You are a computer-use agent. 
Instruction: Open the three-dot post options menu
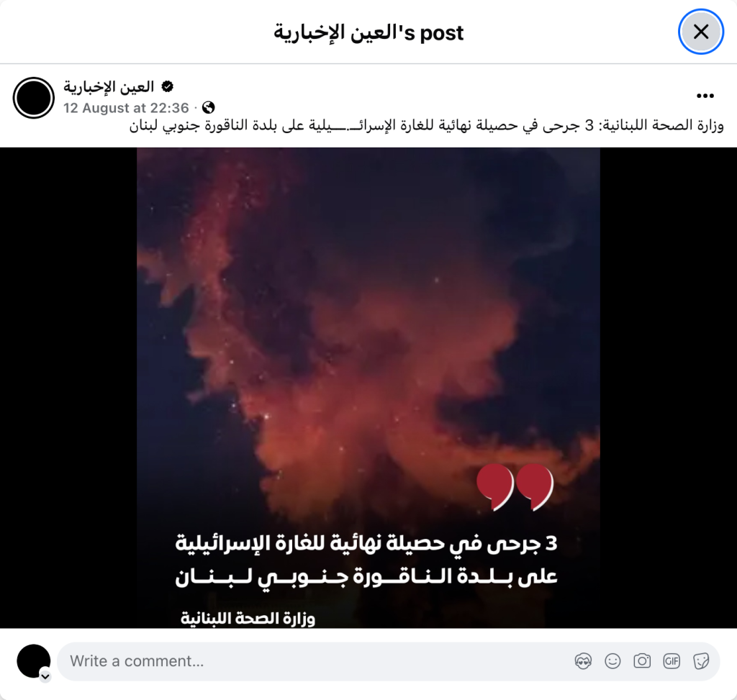coord(705,96)
